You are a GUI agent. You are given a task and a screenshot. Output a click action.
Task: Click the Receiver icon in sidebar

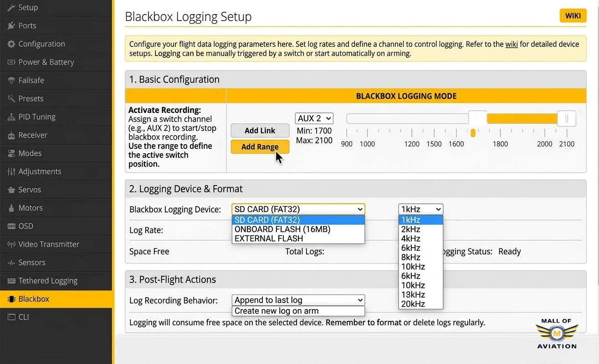(x=11, y=135)
